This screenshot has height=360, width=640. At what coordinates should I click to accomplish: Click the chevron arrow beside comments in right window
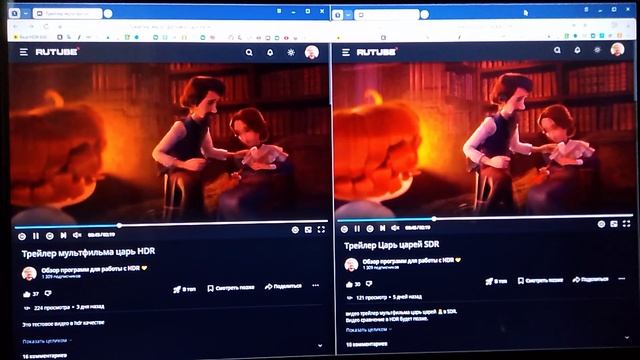pyautogui.click(x=627, y=338)
